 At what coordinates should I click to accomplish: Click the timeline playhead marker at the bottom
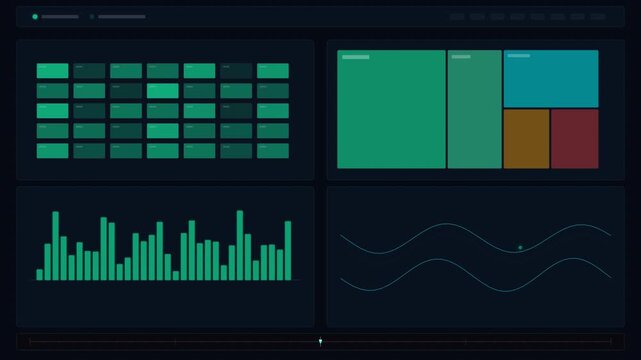(x=320, y=342)
